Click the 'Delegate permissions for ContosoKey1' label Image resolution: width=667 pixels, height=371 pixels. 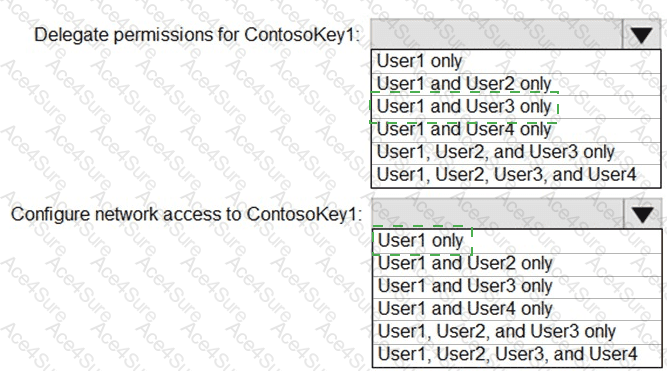[x=197, y=35]
